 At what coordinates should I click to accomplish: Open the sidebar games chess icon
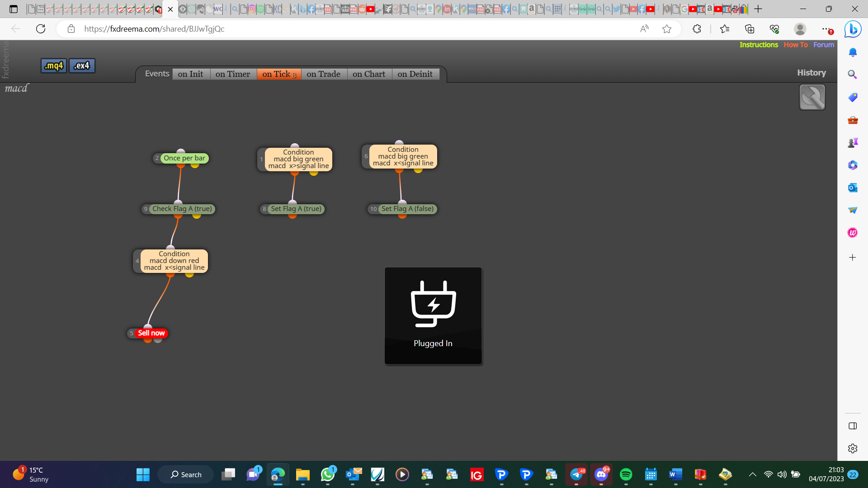coord(853,142)
